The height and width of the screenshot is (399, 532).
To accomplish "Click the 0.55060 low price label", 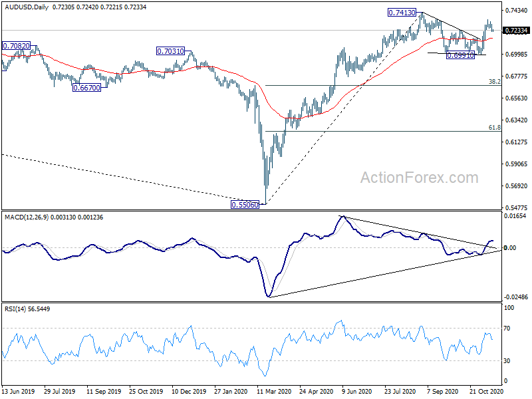I will tap(245, 205).
